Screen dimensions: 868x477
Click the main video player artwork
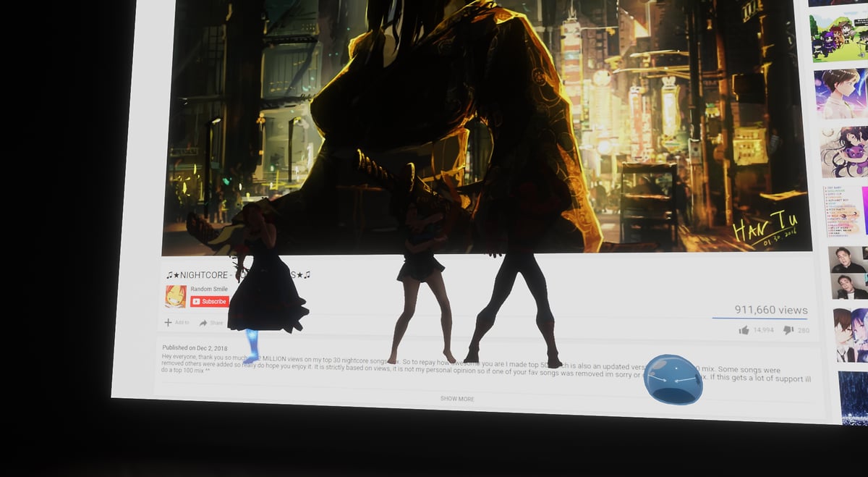click(485, 123)
